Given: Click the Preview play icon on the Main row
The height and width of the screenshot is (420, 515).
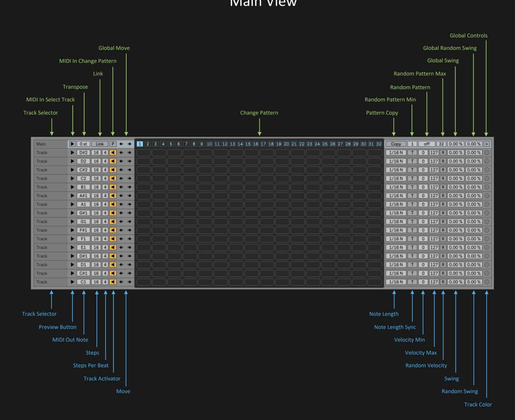Looking at the screenshot, I should tap(72, 144).
